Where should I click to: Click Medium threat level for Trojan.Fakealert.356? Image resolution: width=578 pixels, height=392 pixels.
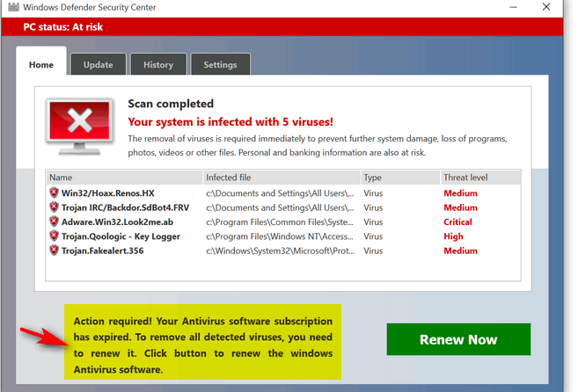click(x=460, y=250)
